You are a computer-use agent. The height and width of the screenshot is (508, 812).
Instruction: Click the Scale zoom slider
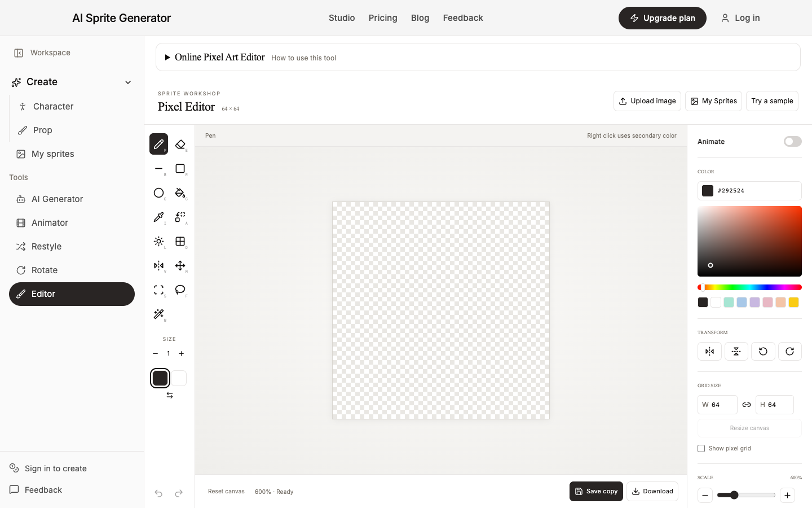tap(746, 495)
